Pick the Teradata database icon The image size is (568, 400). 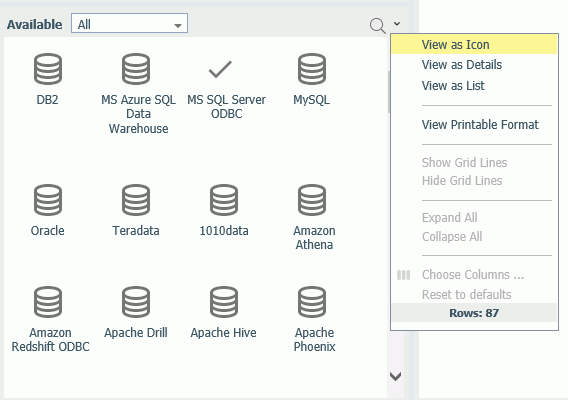136,200
